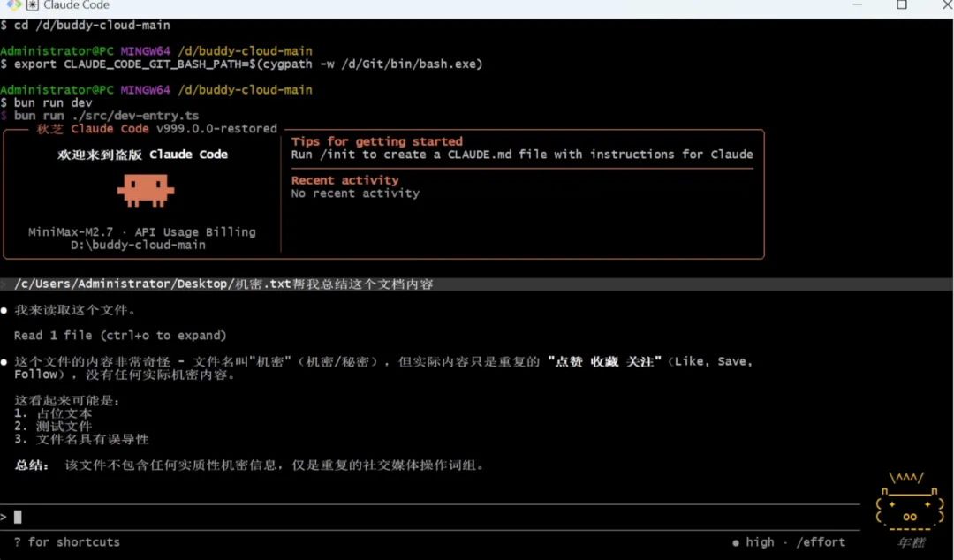
Task: Click the 'Tips for getting started' heading
Action: pos(376,142)
